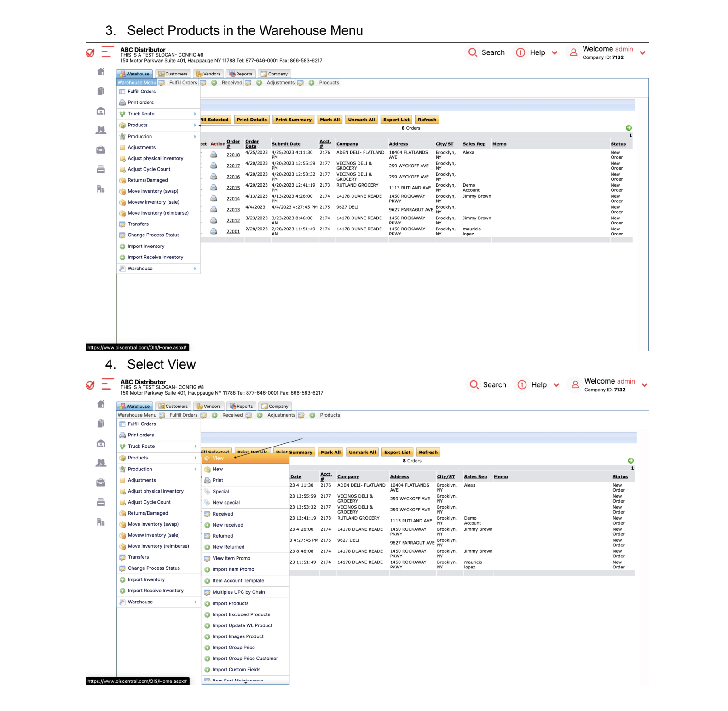Expand the Help dropdown chevron in step 4
This screenshot has height=711, width=728.
(556, 385)
